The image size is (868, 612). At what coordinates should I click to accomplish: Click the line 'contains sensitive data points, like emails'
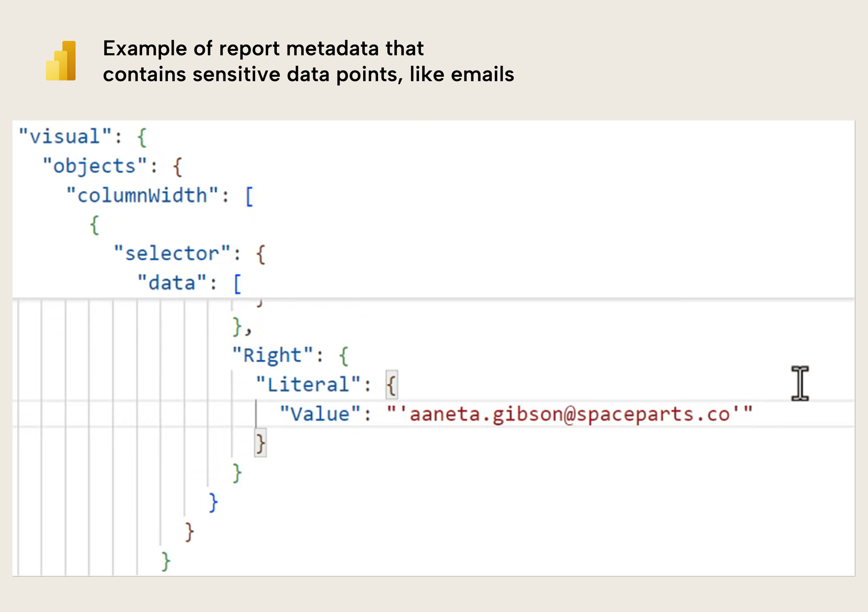pyautogui.click(x=309, y=74)
